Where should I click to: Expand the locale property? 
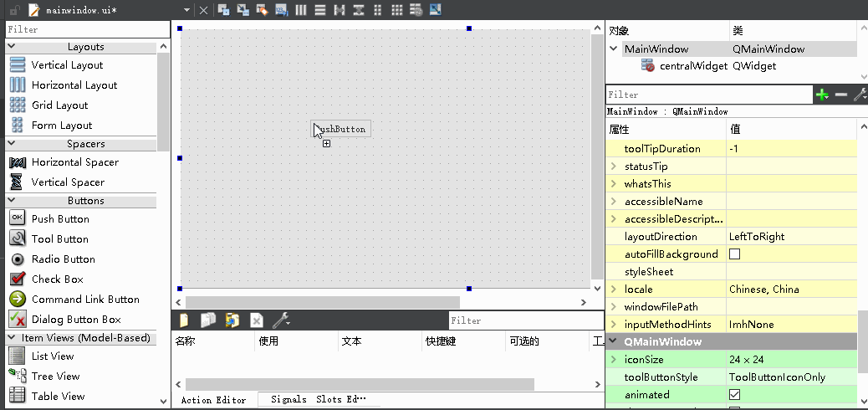[x=613, y=290]
